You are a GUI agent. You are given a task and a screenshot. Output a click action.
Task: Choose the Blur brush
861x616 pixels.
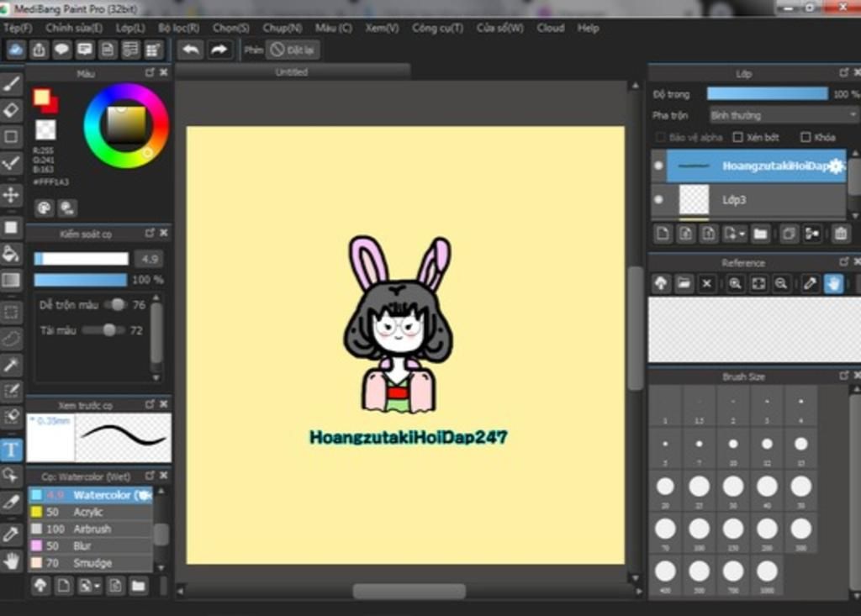(91, 545)
